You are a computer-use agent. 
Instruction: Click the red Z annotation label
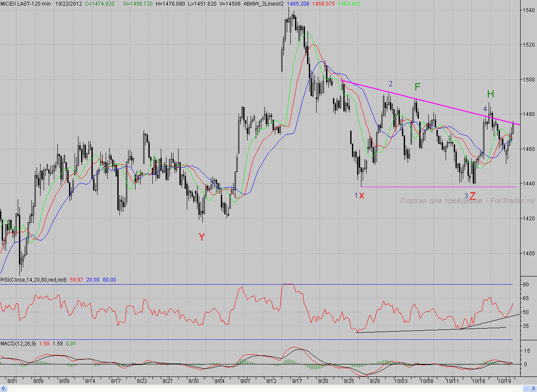click(x=473, y=196)
